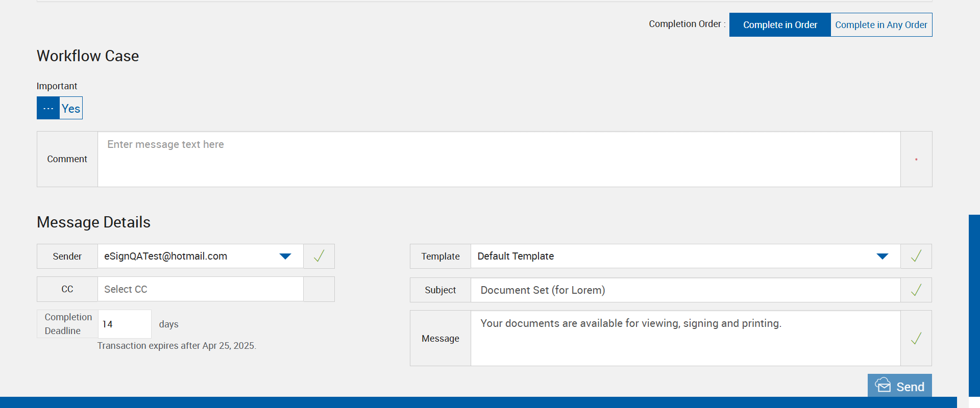Click the Subject field
Screen dimensions: 980x408
(x=685, y=290)
